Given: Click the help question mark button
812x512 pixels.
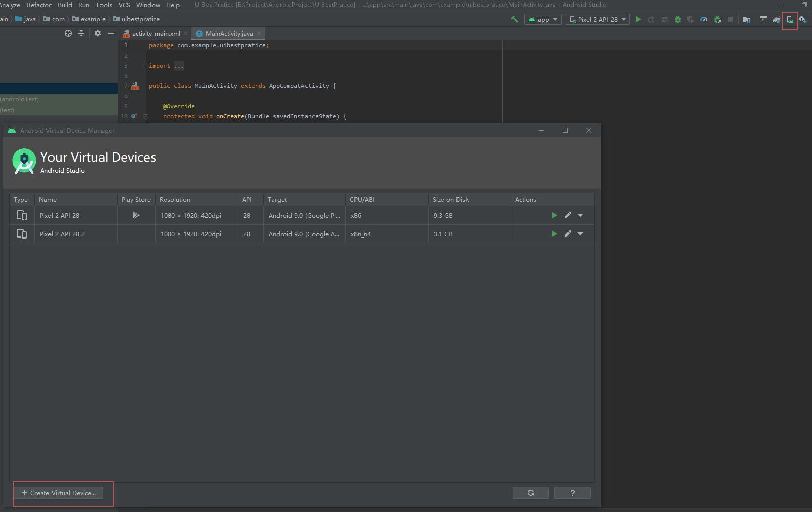Looking at the screenshot, I should [573, 493].
